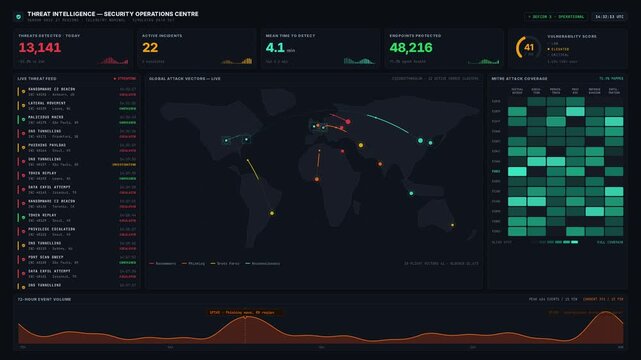The width and height of the screenshot is (641, 360).
Task: Select Reconnaissance in the map legend
Action: click(x=263, y=264)
